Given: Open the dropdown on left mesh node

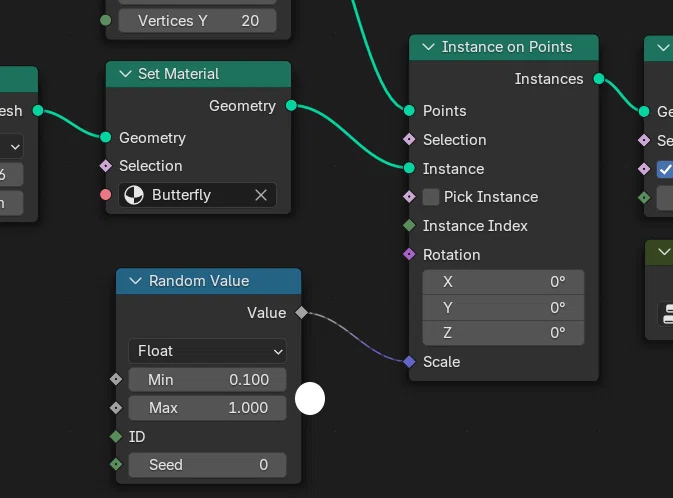Looking at the screenshot, I should tap(12, 147).
